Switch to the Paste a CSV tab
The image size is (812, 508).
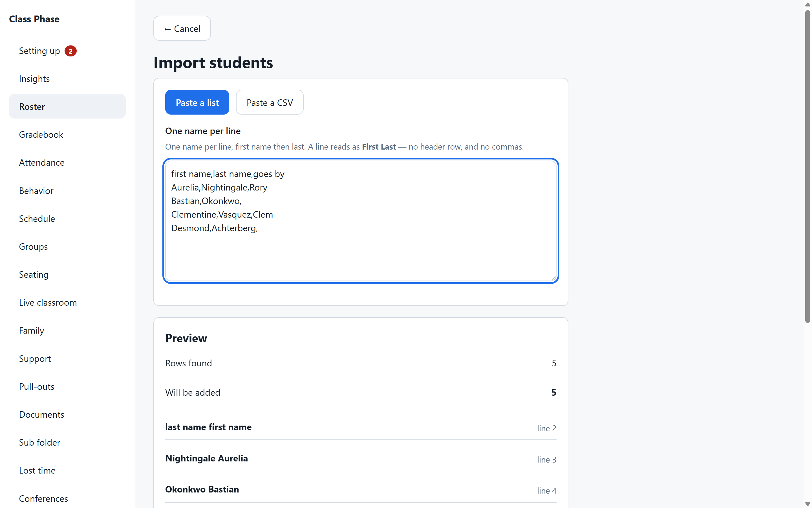270,102
